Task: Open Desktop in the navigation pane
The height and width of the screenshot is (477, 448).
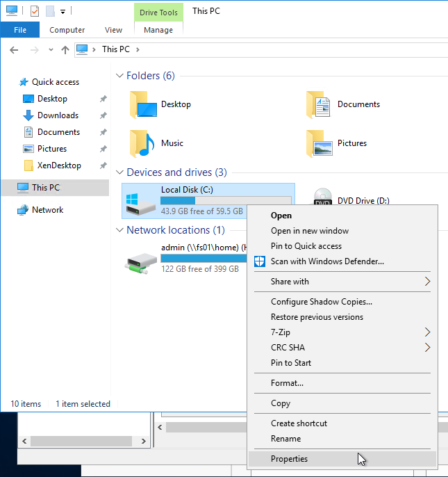Action: [x=52, y=99]
